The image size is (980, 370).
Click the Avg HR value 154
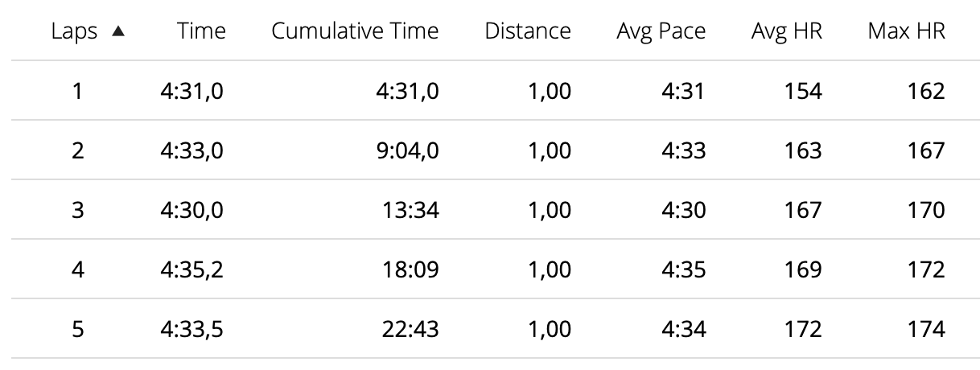click(801, 92)
